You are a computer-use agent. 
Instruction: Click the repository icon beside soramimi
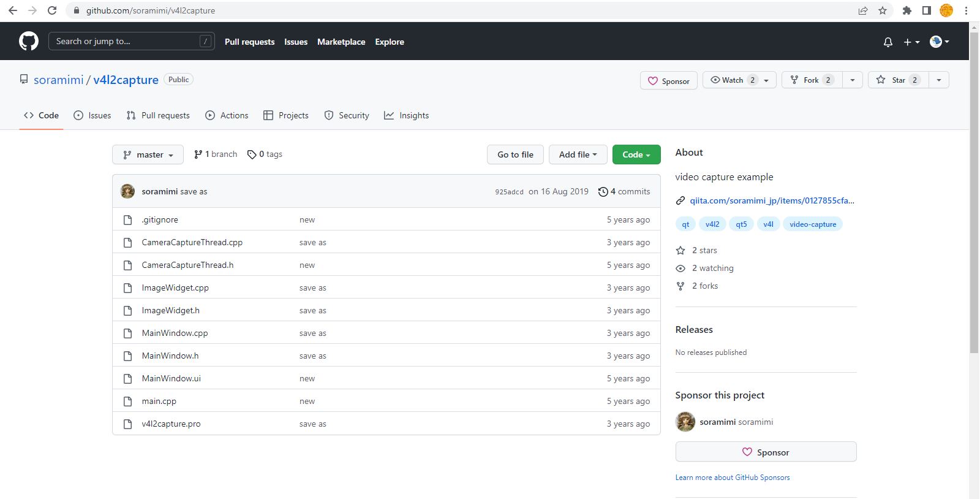[24, 79]
